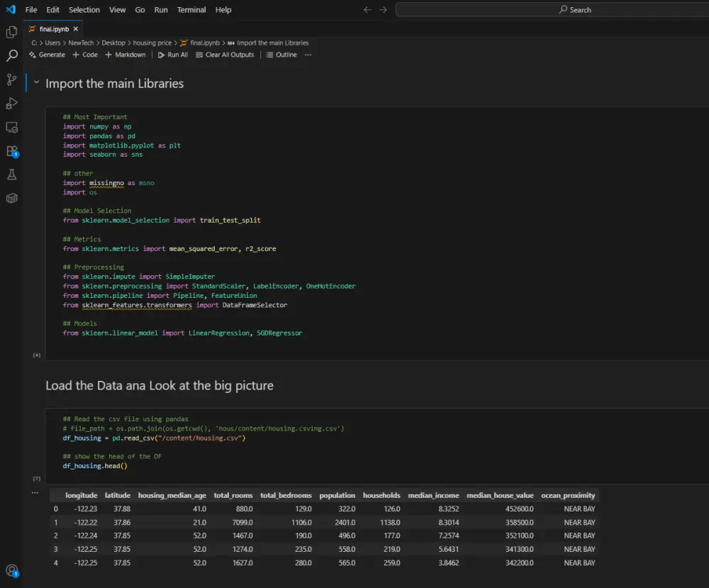
Task: Open the Terminal menu
Action: 192,9
